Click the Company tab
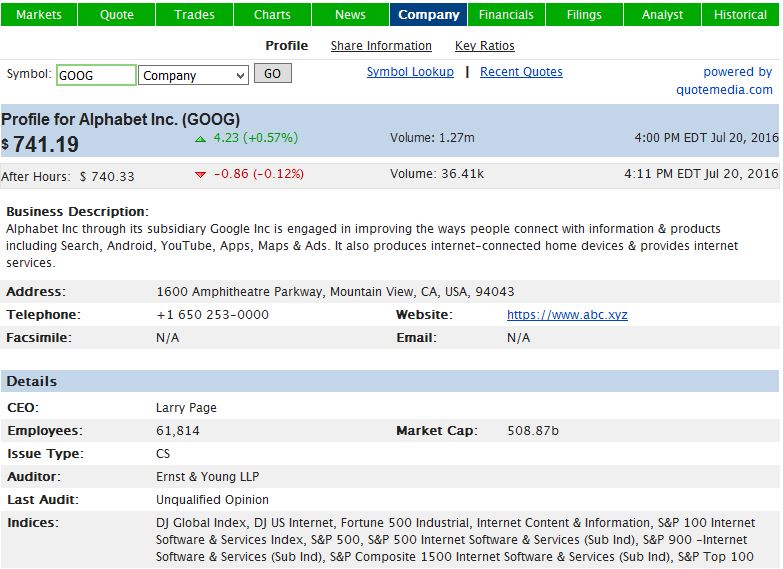The width and height of the screenshot is (783, 569). 428,14
